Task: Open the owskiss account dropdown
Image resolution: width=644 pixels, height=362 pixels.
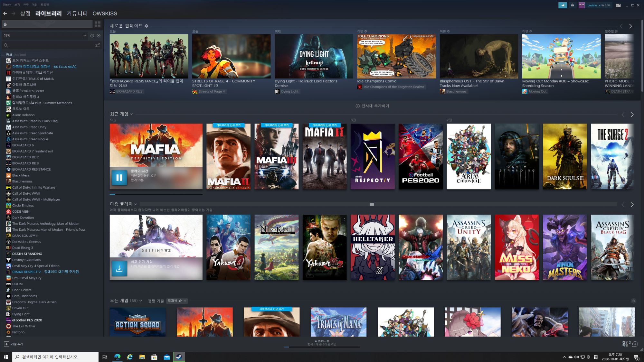Action: [x=592, y=5]
